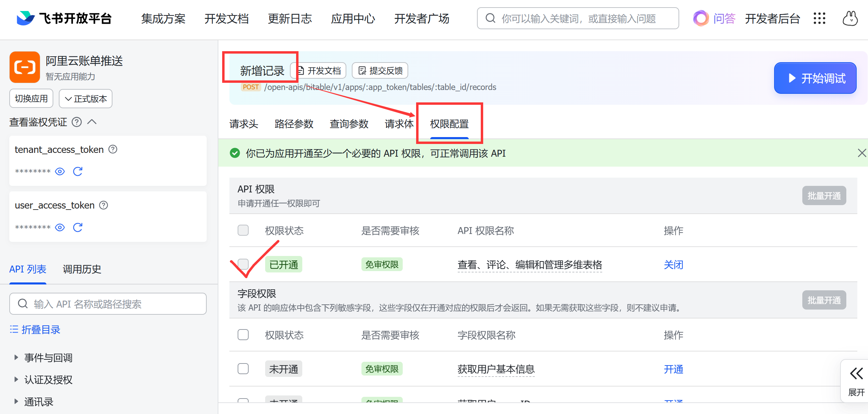Screen dimensions: 868x414
Task: Click the rabbit avatar profile icon
Action: tap(850, 19)
